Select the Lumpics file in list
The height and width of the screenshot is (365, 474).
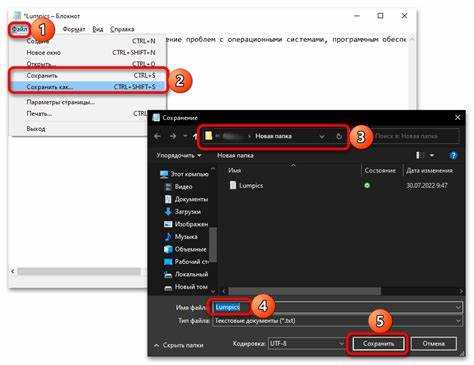tap(251, 185)
